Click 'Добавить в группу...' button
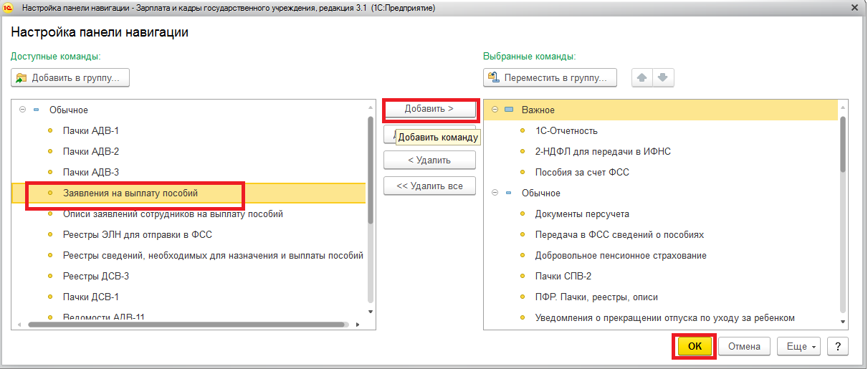Screen dimensions: 868x369 70,77
